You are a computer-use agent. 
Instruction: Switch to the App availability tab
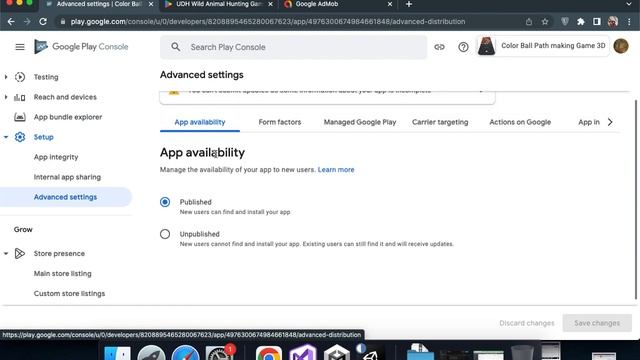200,122
